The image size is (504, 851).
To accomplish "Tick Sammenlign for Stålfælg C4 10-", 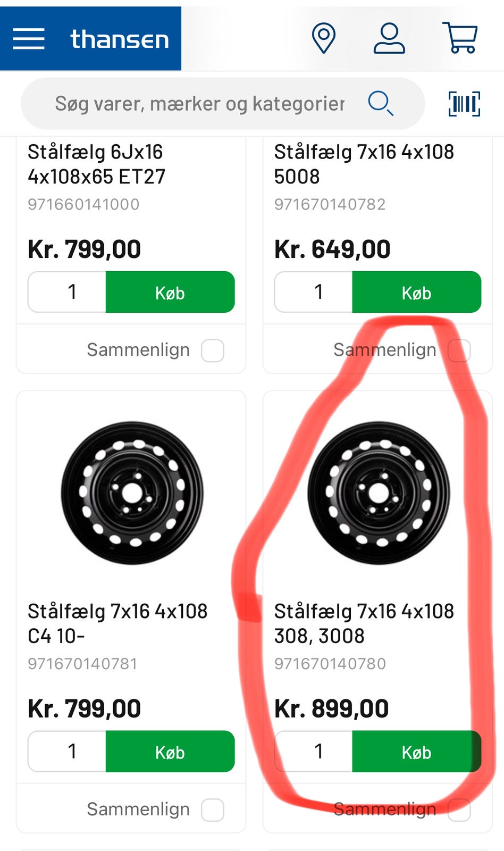I will point(213,810).
